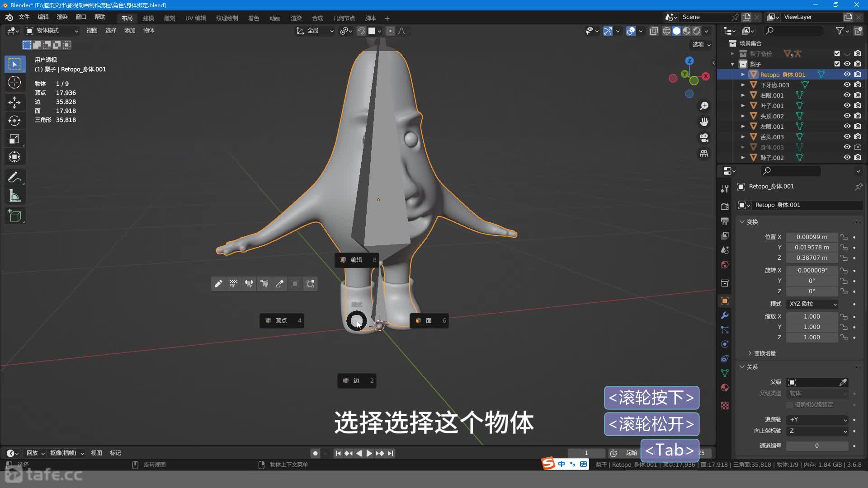Choose 编辑 from pie menu
The height and width of the screenshot is (488, 868).
(357, 260)
